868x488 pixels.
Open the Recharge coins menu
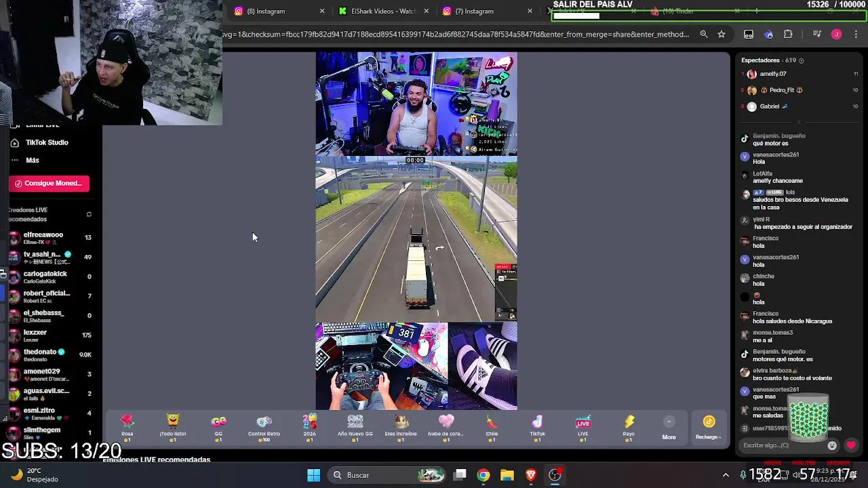click(709, 428)
